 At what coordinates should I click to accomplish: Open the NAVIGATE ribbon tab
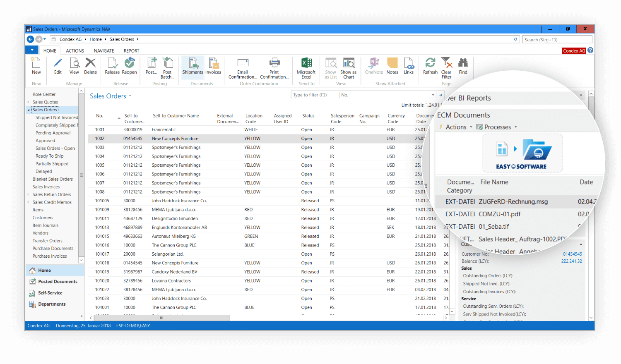click(104, 51)
